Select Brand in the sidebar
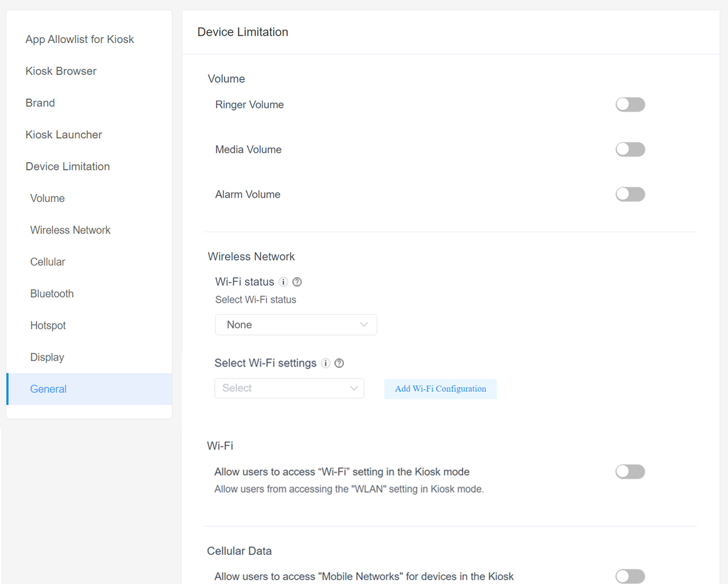 coord(40,103)
